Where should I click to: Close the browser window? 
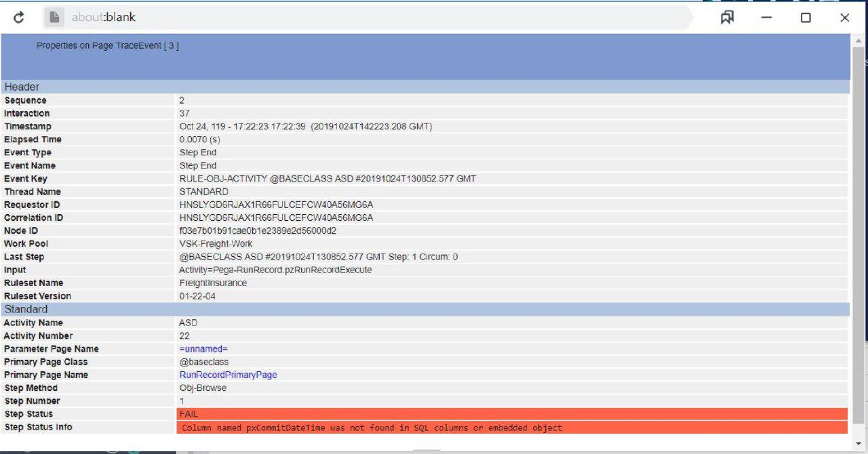coord(844,18)
